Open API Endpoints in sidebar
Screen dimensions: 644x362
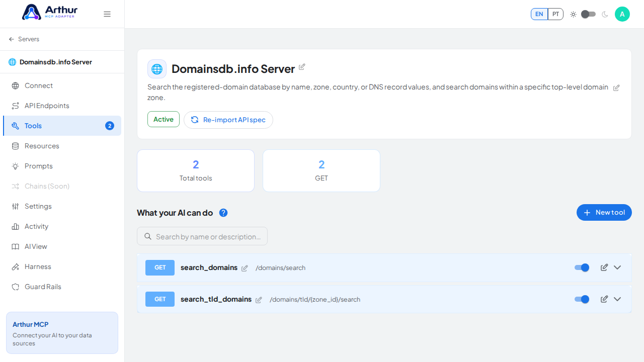(62, 106)
